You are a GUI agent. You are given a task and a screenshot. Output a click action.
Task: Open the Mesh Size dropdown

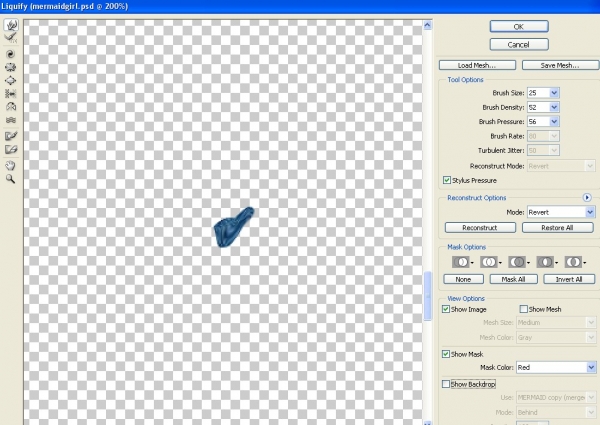[x=556, y=322]
